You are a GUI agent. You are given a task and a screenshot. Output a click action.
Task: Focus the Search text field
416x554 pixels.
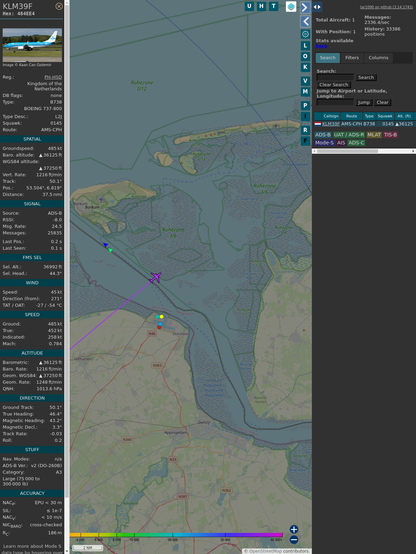(x=335, y=77)
